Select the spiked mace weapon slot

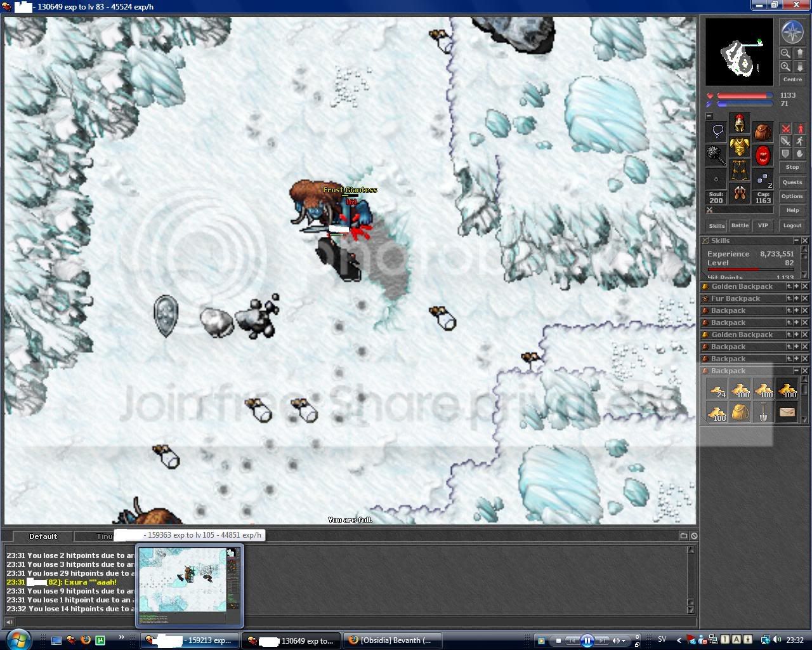[717, 155]
